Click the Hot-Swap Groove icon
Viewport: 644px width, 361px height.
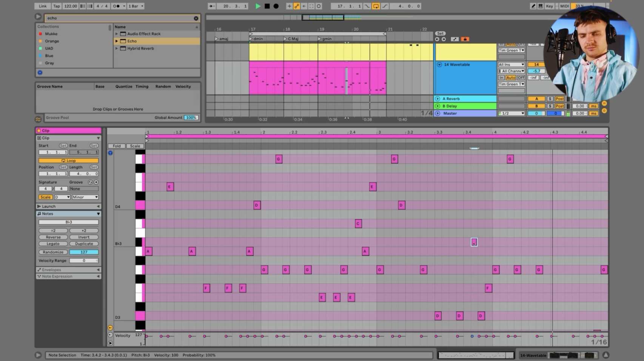(x=90, y=182)
